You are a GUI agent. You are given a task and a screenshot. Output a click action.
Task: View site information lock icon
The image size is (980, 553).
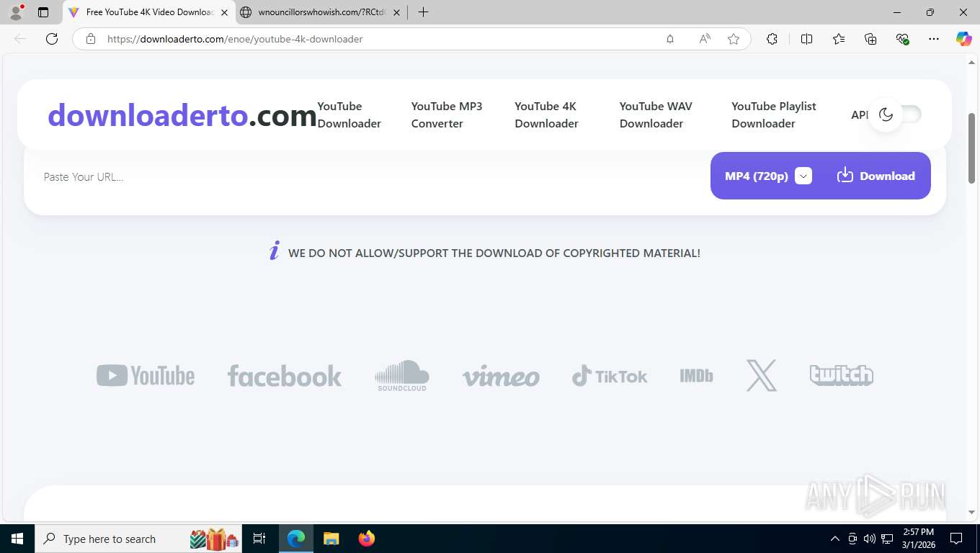91,39
